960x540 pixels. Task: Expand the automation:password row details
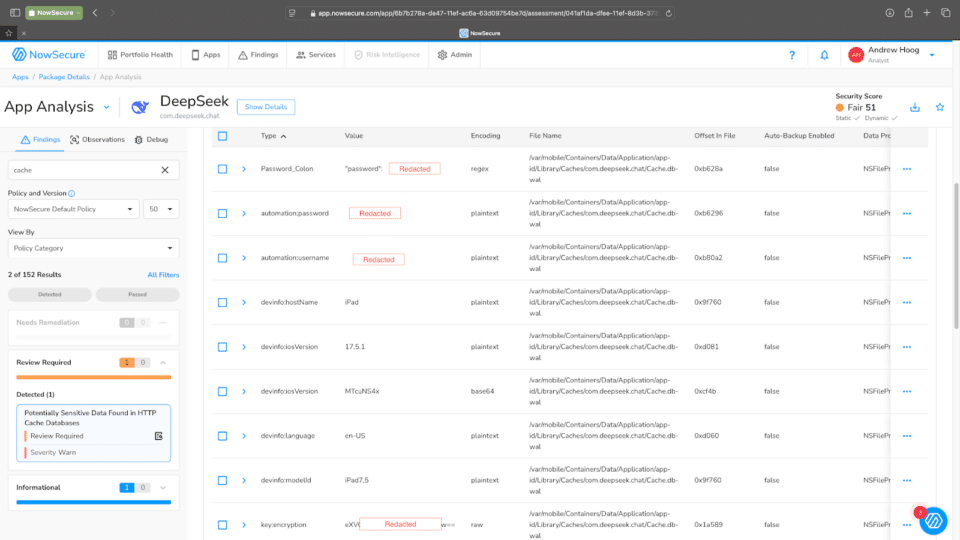244,213
